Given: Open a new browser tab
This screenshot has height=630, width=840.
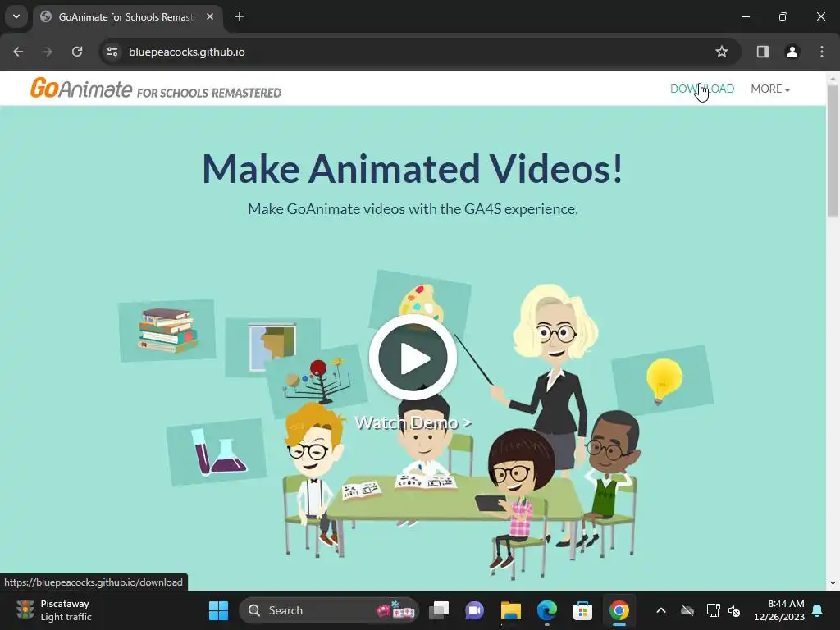Looking at the screenshot, I should pos(240,16).
